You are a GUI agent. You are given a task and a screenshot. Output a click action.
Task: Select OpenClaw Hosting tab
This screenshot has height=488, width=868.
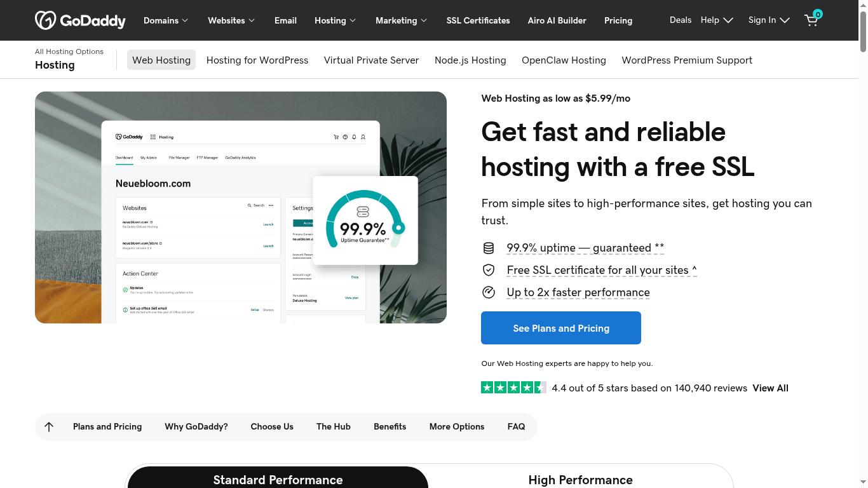[x=564, y=60]
